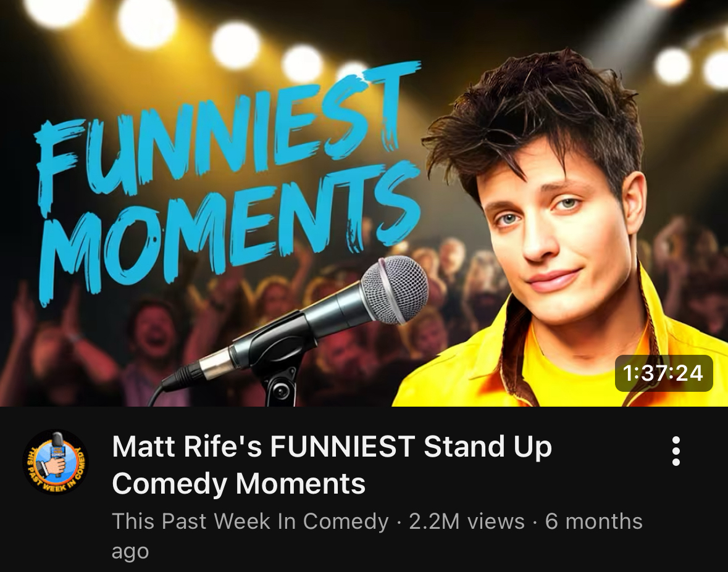Click the comedian's hair in the thumbnail

tap(534, 116)
